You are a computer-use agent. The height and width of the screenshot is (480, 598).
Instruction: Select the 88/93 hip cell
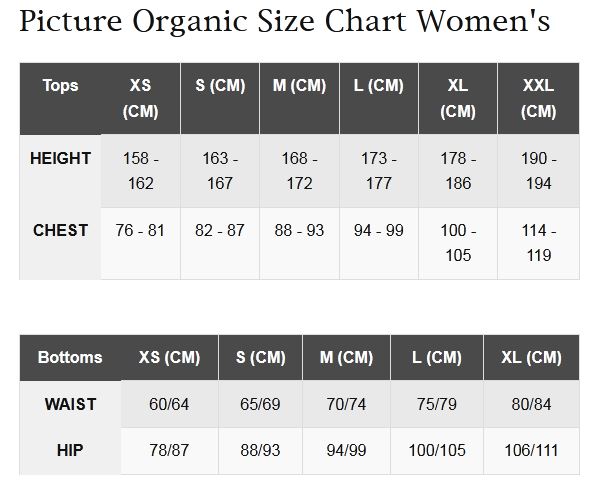(260, 451)
